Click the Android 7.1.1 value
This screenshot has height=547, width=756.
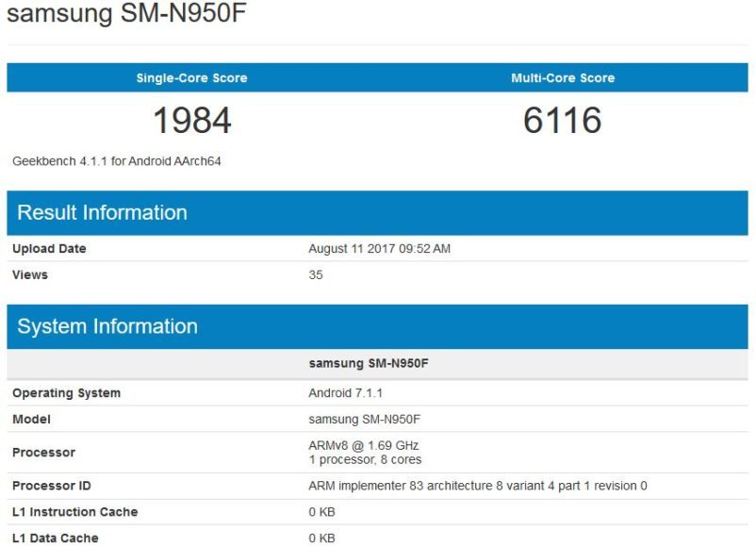coord(346,393)
